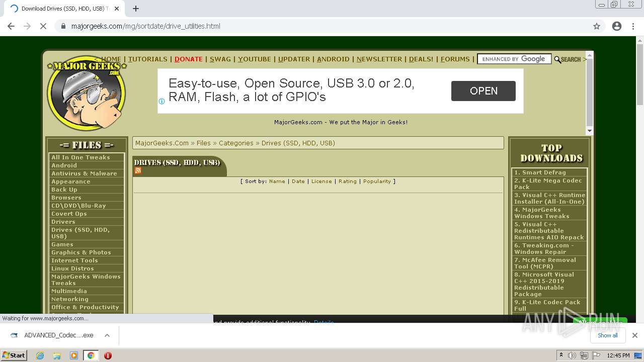Screen dimensions: 644x362
Task: Click the MajorGeeks logo image
Action: click(87, 93)
